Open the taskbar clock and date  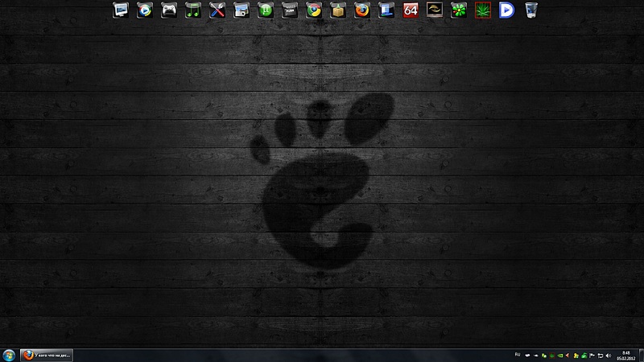tap(626, 356)
